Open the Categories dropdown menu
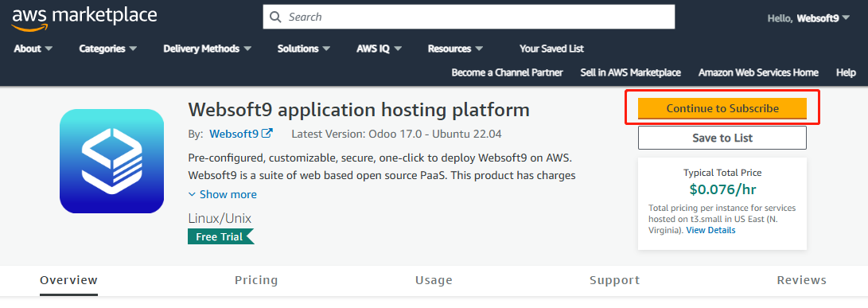This screenshot has width=868, height=308. coord(108,49)
